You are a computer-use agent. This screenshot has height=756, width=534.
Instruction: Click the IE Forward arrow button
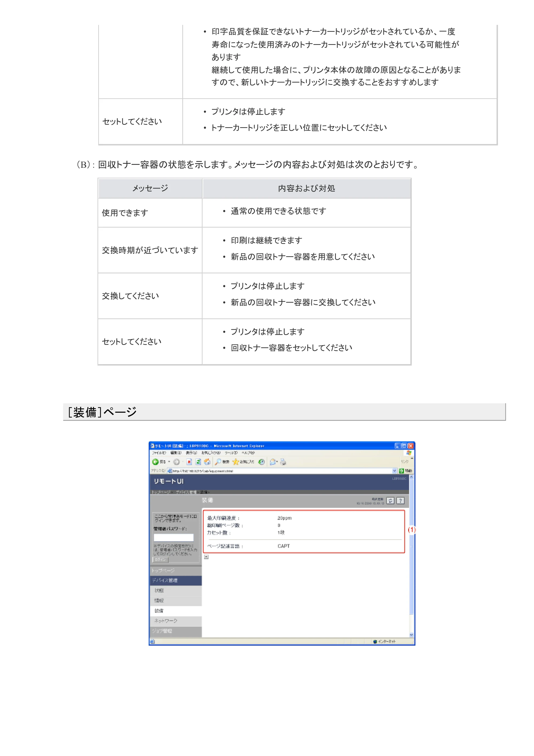click(x=177, y=462)
